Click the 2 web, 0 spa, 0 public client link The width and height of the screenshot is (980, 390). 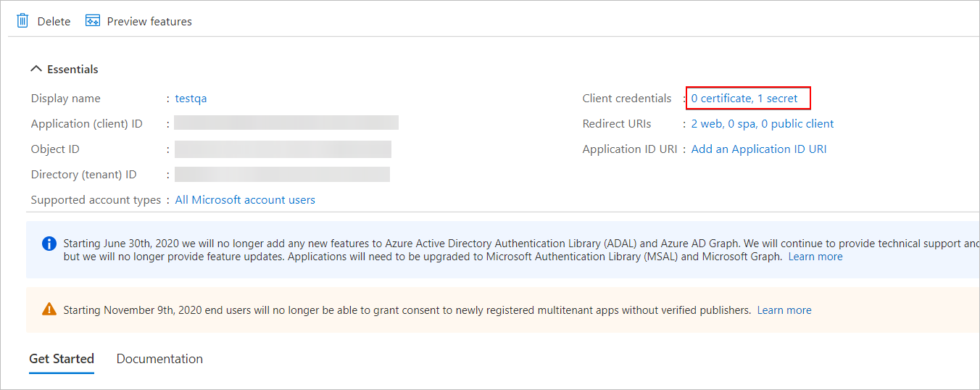762,124
